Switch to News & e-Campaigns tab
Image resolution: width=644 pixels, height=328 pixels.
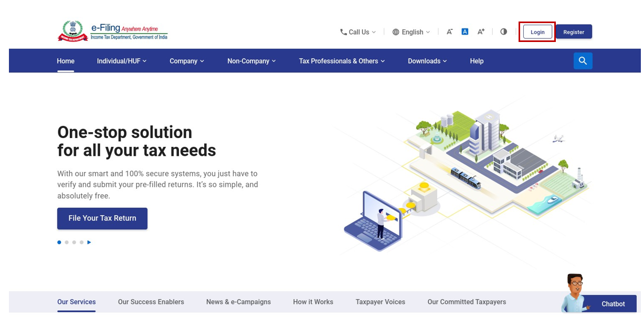(238, 302)
